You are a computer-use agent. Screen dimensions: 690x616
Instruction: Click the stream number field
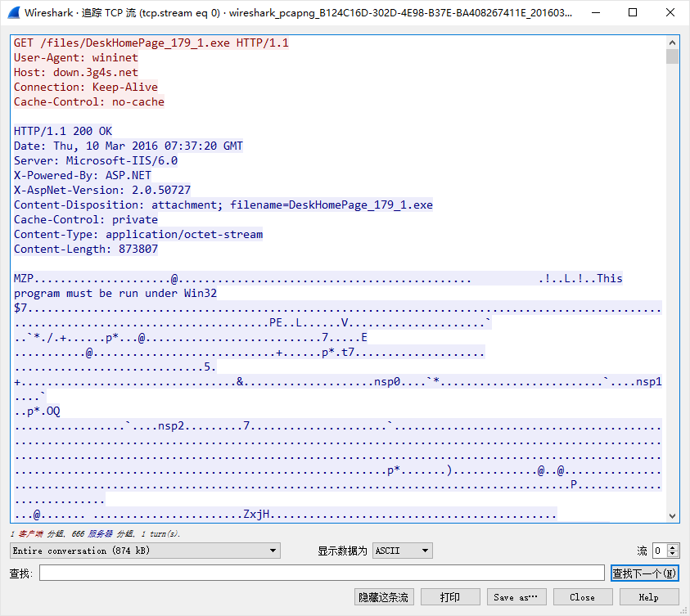661,551
